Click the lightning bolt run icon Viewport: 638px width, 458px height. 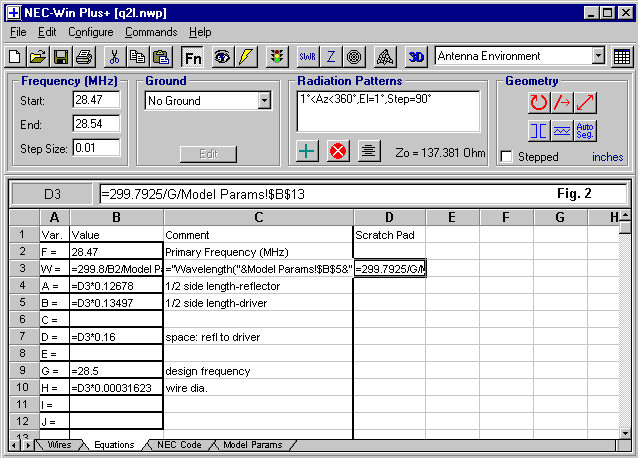click(245, 56)
